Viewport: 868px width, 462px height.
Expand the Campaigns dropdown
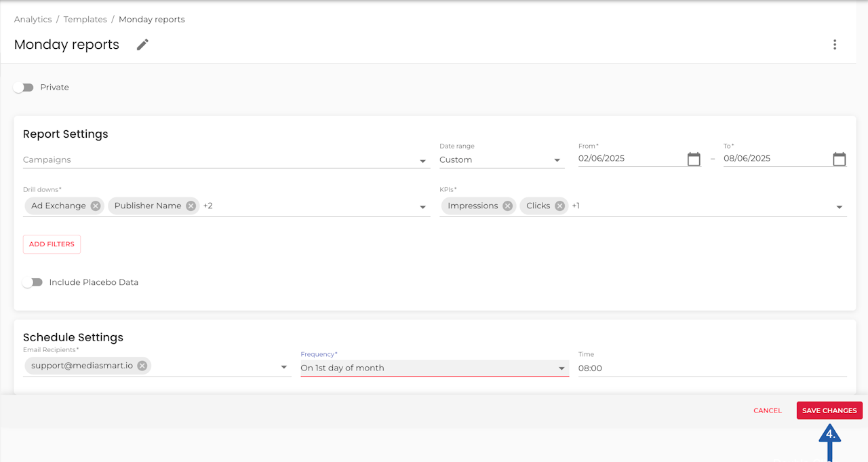pyautogui.click(x=423, y=161)
